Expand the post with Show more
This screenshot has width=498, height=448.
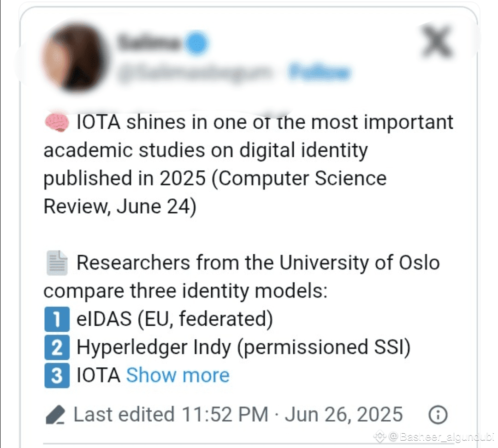178,375
